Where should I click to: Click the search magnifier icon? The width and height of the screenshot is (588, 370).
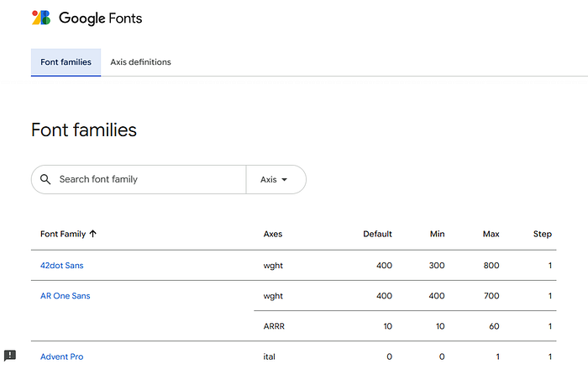(x=45, y=179)
